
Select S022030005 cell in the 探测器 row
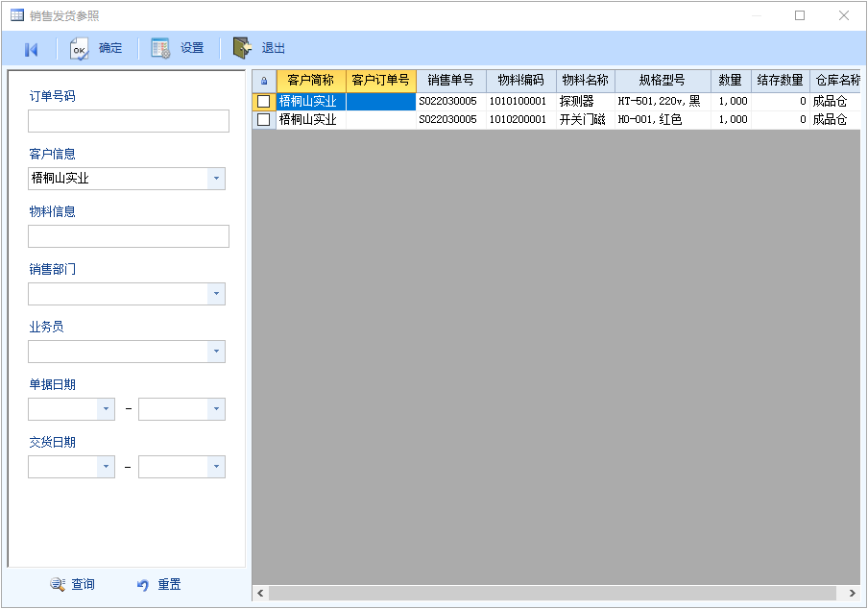(451, 101)
